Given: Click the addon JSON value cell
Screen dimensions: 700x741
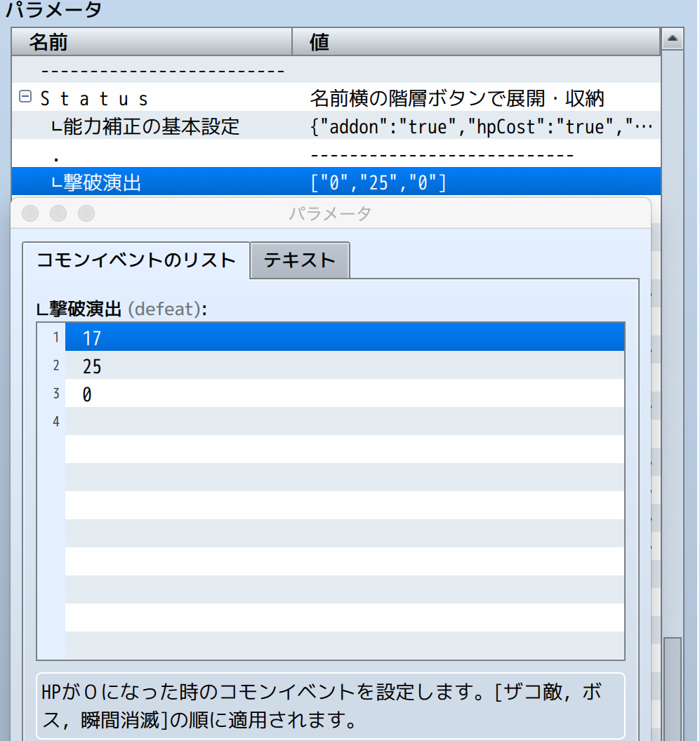Looking at the screenshot, I should coord(481,126).
